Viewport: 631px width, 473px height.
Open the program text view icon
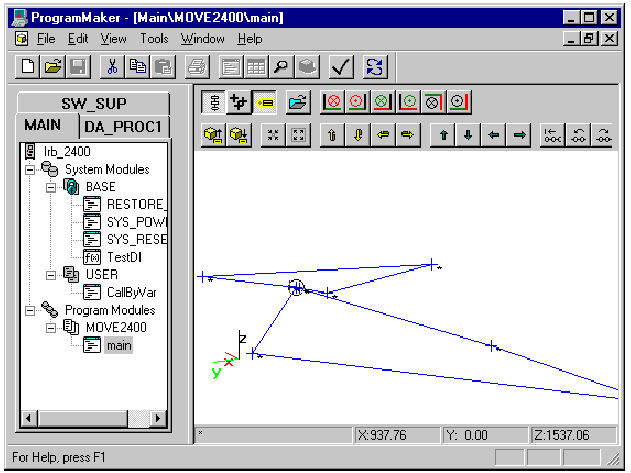tap(231, 66)
